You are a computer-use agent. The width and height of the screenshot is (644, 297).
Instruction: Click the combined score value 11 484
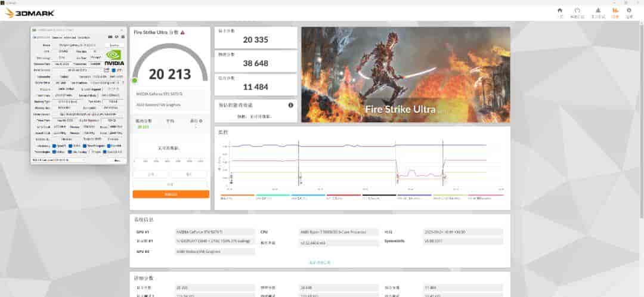pos(255,86)
